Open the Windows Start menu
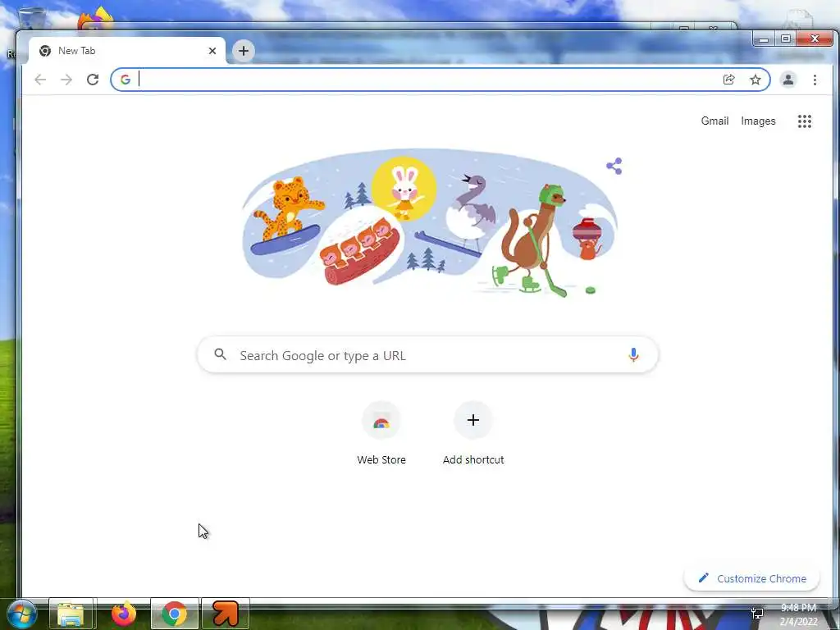 click(x=21, y=614)
